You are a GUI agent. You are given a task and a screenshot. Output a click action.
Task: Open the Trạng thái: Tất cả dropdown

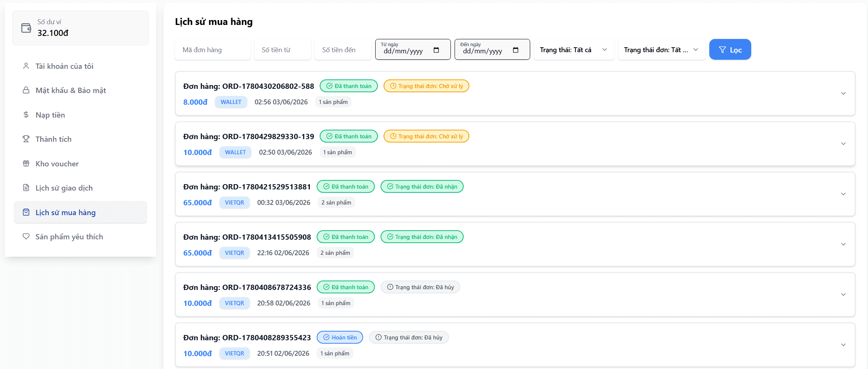pos(574,50)
